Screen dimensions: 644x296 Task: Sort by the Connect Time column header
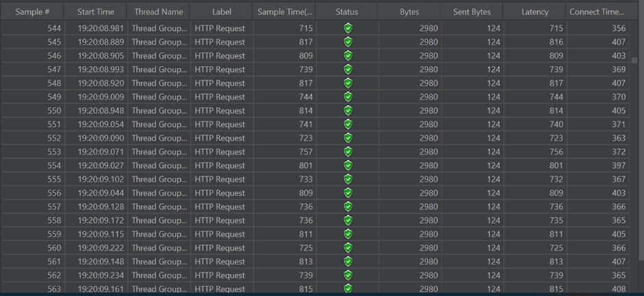click(x=596, y=12)
